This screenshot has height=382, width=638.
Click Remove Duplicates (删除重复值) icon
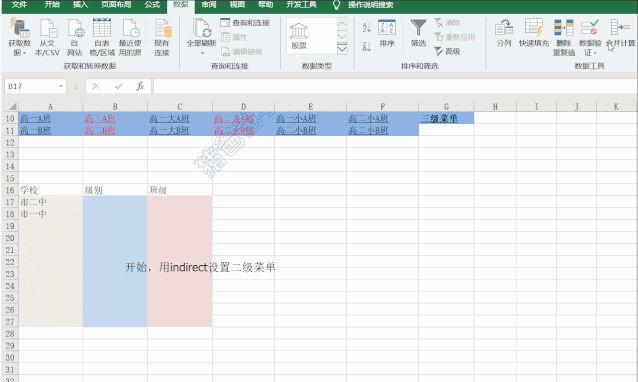564,28
